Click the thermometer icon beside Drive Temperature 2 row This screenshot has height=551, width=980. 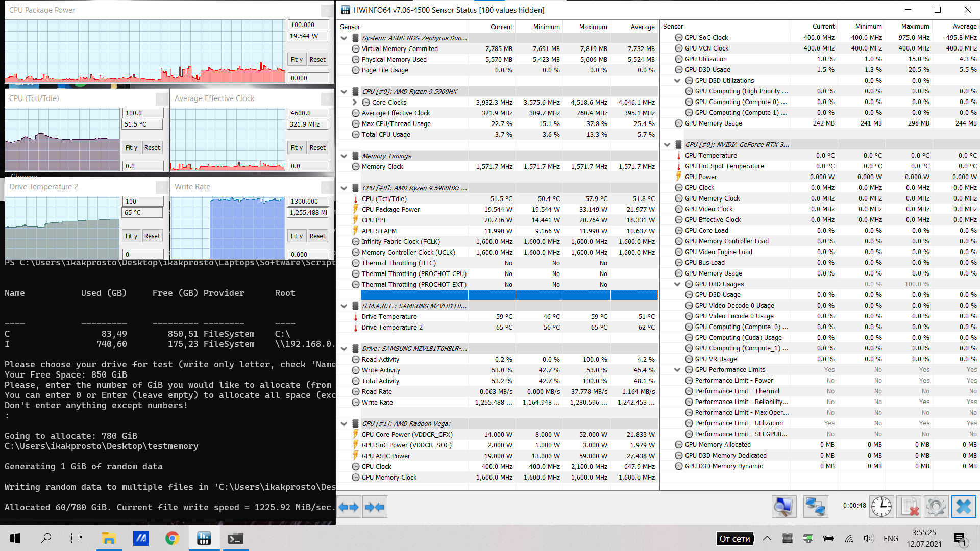click(356, 328)
